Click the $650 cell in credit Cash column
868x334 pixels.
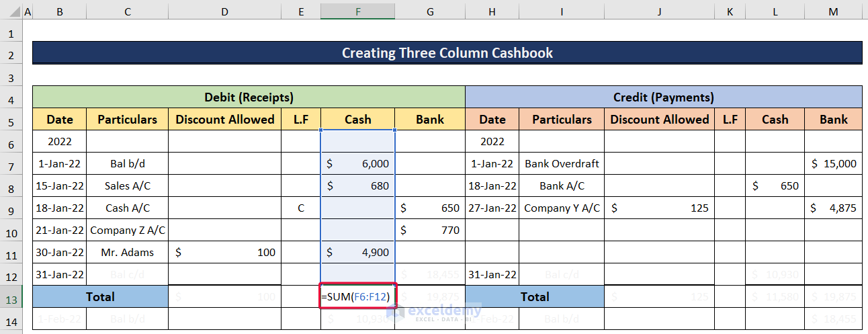775,185
